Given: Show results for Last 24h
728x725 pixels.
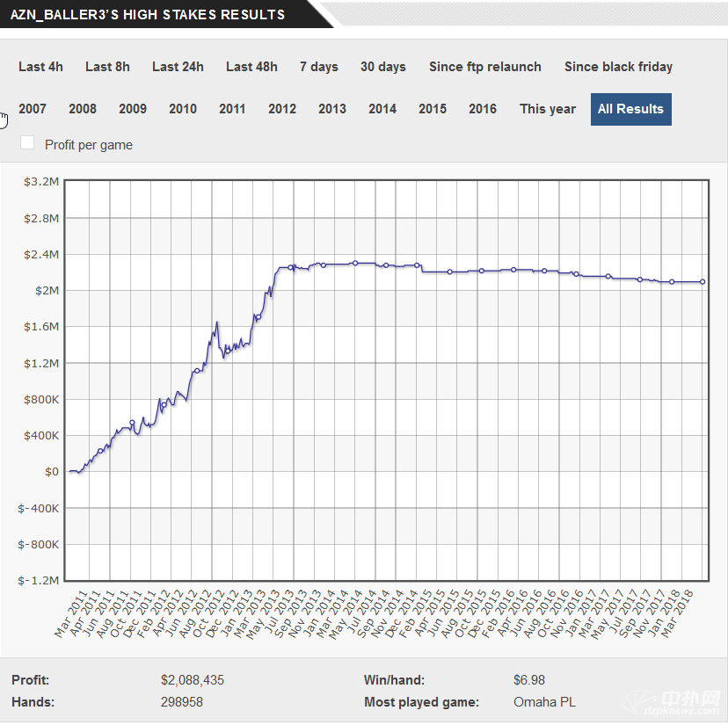Looking at the screenshot, I should (x=178, y=67).
